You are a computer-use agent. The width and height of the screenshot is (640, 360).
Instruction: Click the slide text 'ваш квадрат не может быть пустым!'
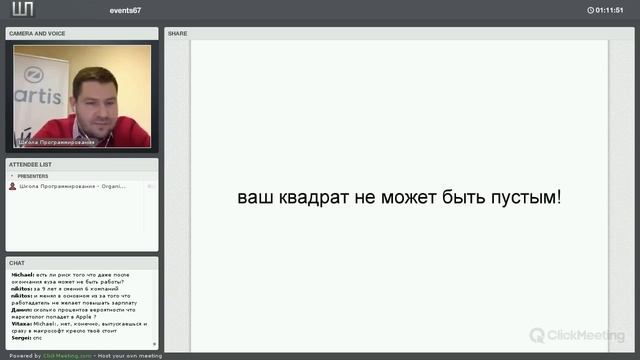tap(399, 197)
